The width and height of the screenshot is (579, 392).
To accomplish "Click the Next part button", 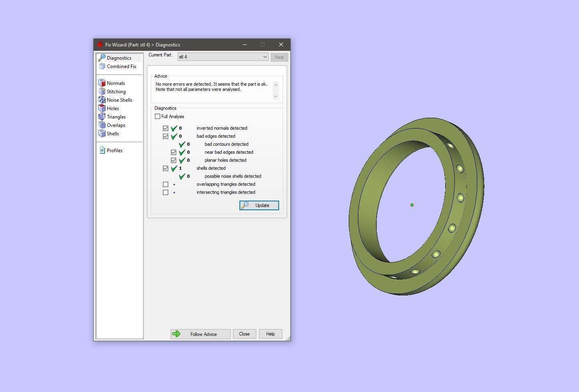I will tap(279, 57).
